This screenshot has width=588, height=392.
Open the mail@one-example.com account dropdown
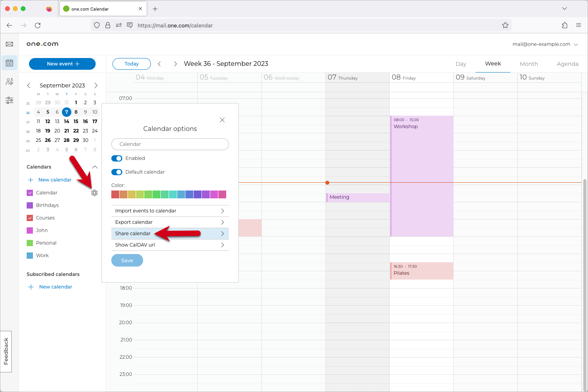pos(545,44)
